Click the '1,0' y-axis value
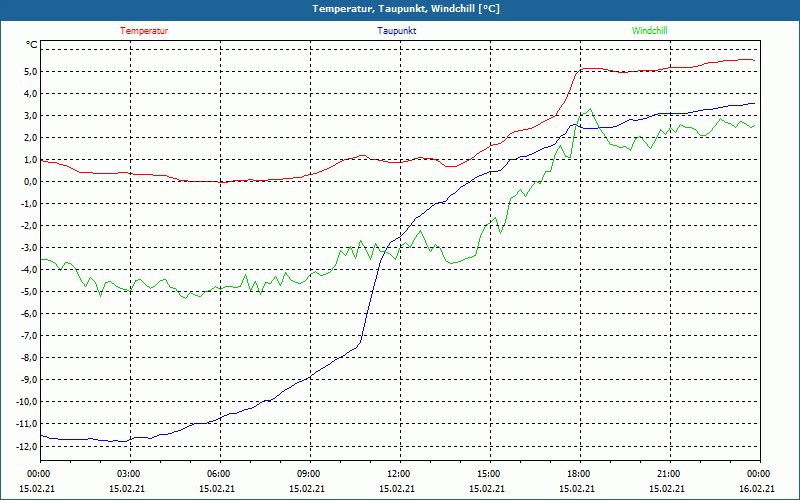 [31, 159]
